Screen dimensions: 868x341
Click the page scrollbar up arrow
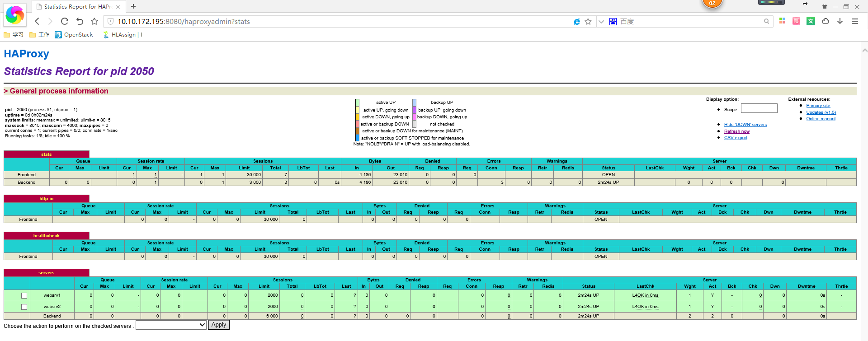coord(864,50)
